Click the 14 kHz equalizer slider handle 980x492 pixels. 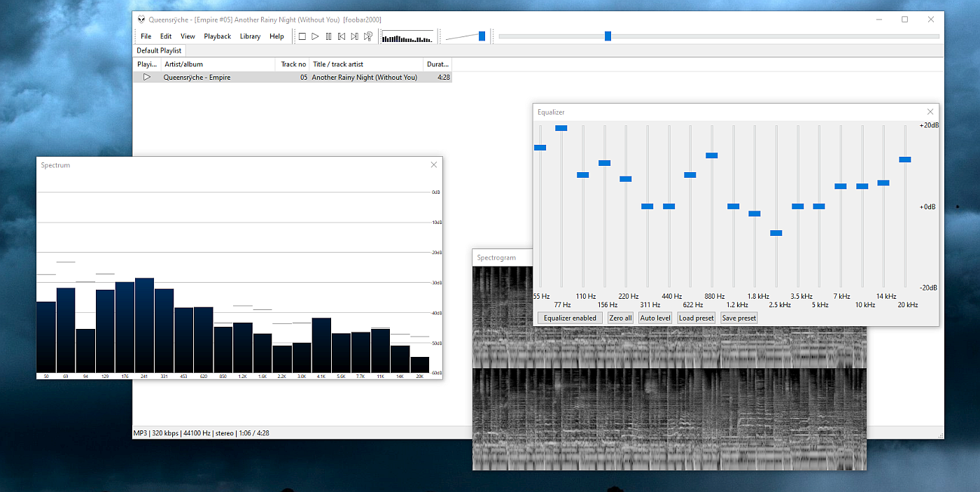[x=883, y=183]
